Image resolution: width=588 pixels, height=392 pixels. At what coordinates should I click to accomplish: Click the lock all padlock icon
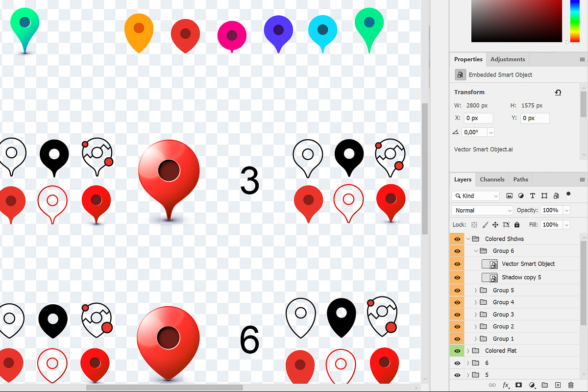tap(517, 224)
